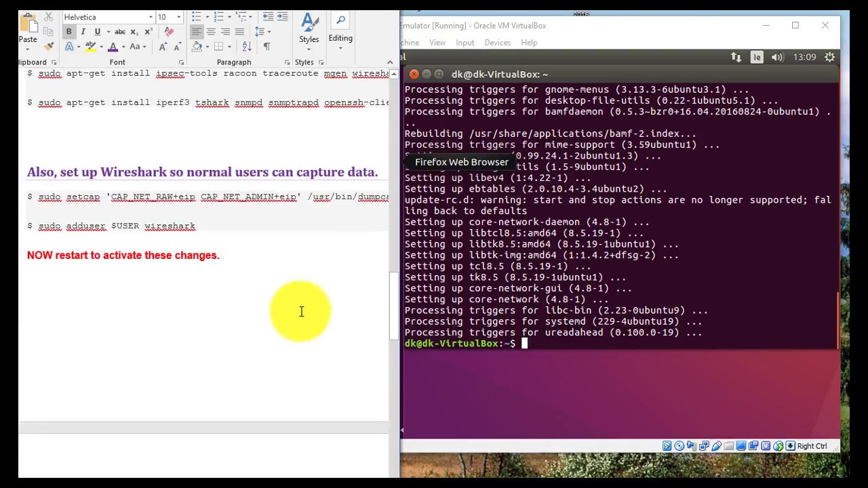Click VirtualBox optical disc status icon
This screenshot has width=868, height=488.
click(x=679, y=446)
